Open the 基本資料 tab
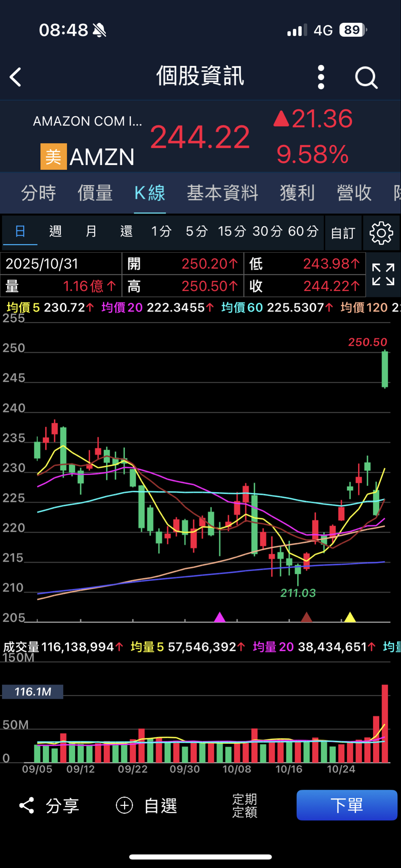The image size is (401, 868). [222, 193]
